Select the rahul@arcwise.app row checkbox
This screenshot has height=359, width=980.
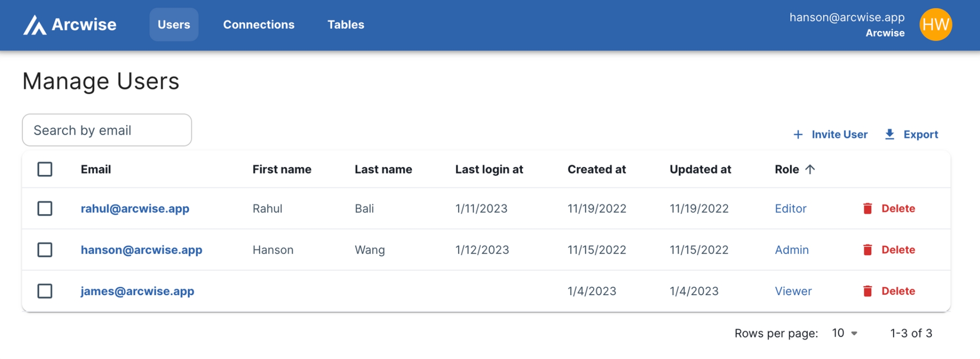tap(45, 209)
